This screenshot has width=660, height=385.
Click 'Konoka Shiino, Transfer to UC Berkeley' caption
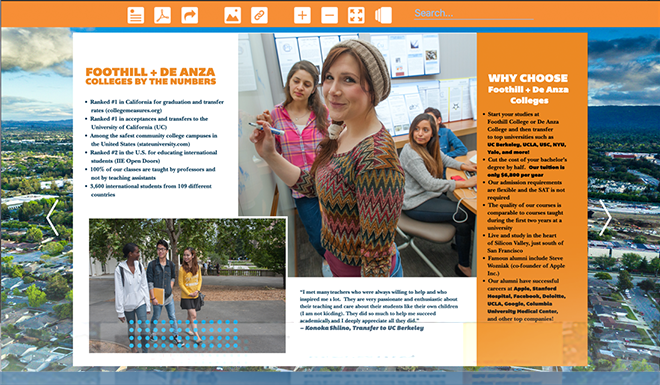coord(362,328)
